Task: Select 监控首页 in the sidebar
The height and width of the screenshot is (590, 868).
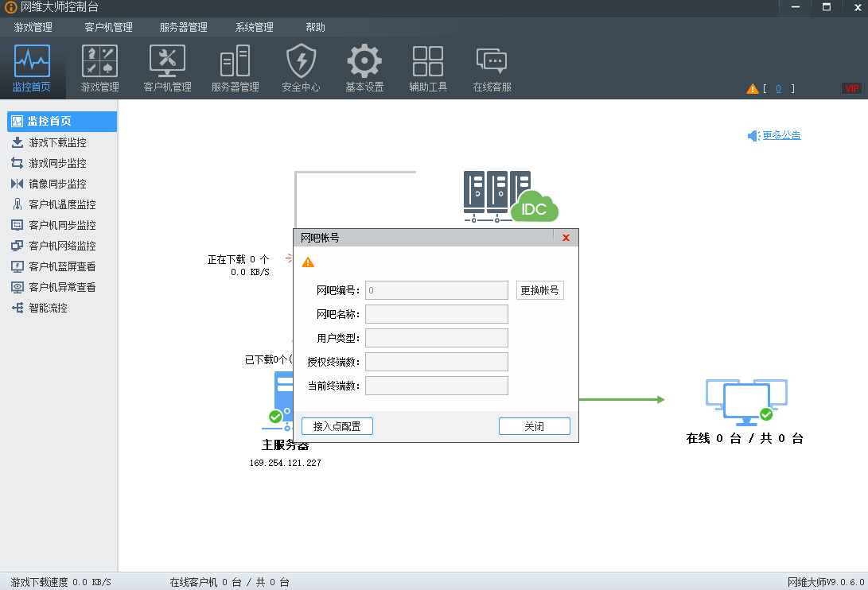Action: (62, 121)
